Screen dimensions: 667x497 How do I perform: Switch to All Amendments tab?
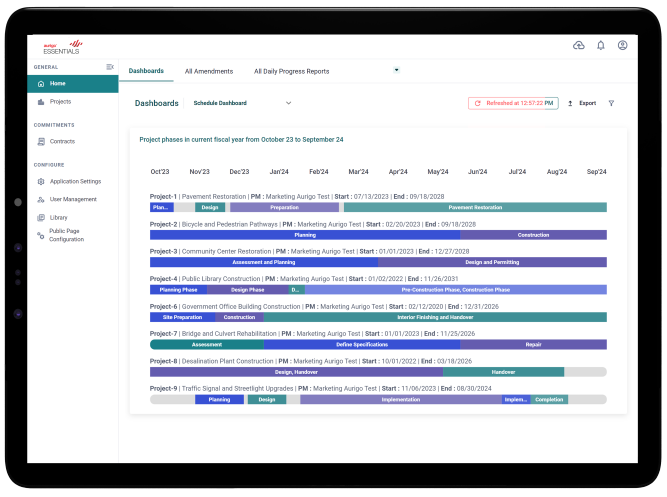tap(209, 71)
